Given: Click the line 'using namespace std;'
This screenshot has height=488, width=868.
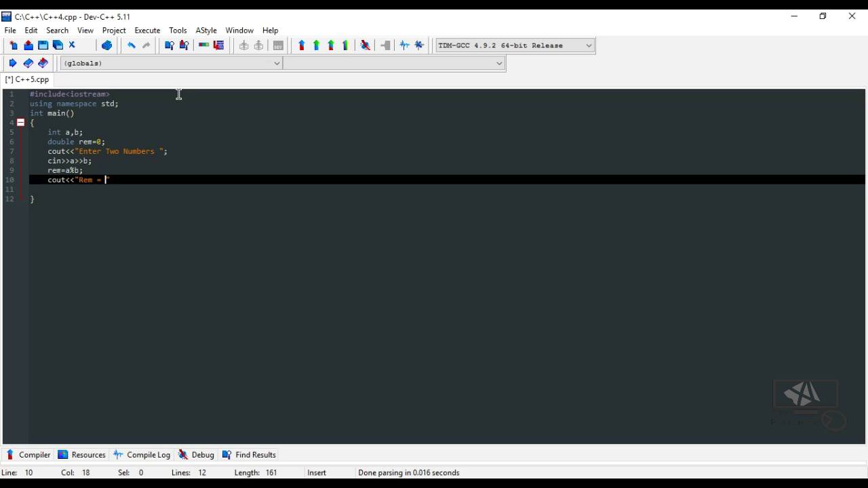Looking at the screenshot, I should click(x=74, y=104).
